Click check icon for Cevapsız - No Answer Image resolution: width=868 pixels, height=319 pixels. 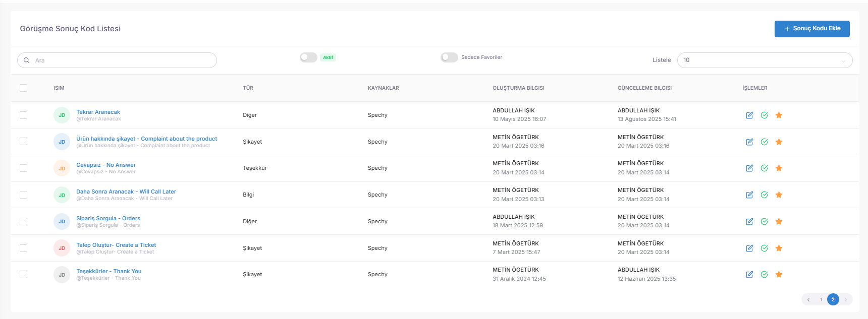tap(764, 168)
